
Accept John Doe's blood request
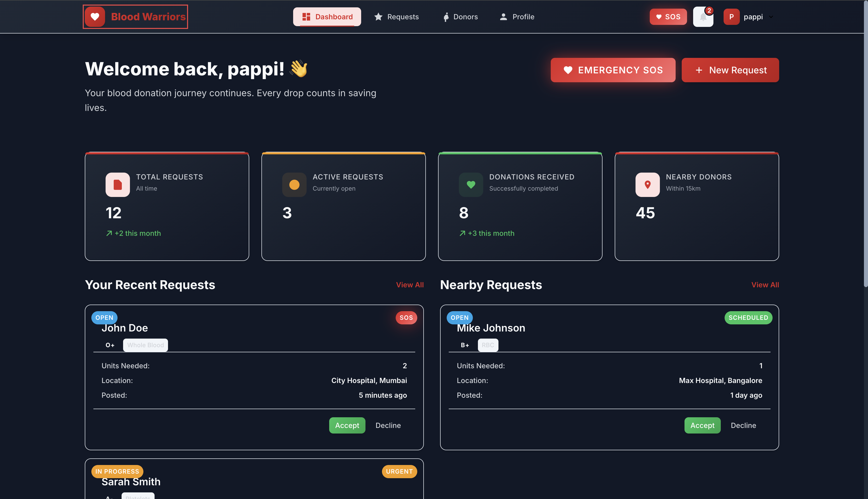(x=347, y=425)
